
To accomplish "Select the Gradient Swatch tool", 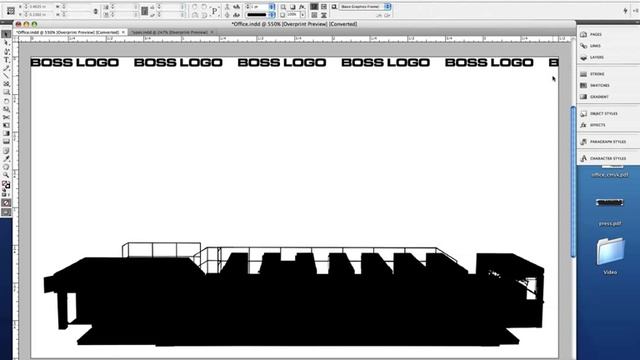I will pyautogui.click(x=6, y=133).
